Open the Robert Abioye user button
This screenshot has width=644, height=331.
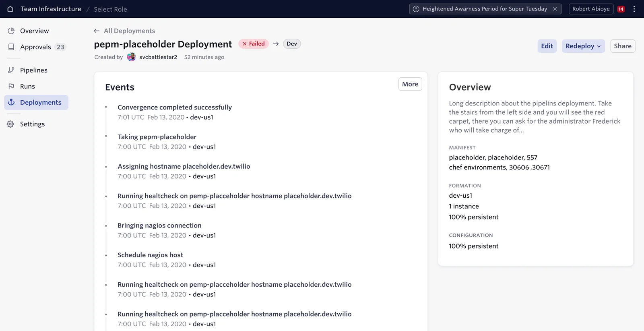click(x=591, y=9)
